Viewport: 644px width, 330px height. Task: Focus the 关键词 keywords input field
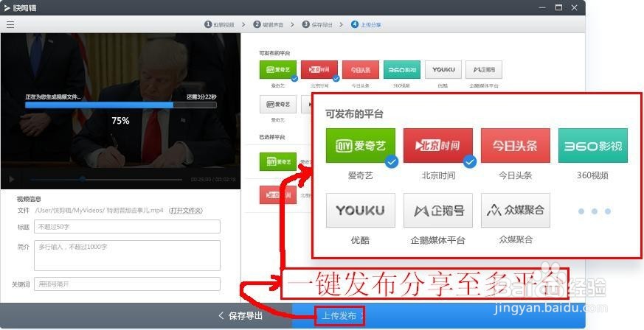click(128, 284)
